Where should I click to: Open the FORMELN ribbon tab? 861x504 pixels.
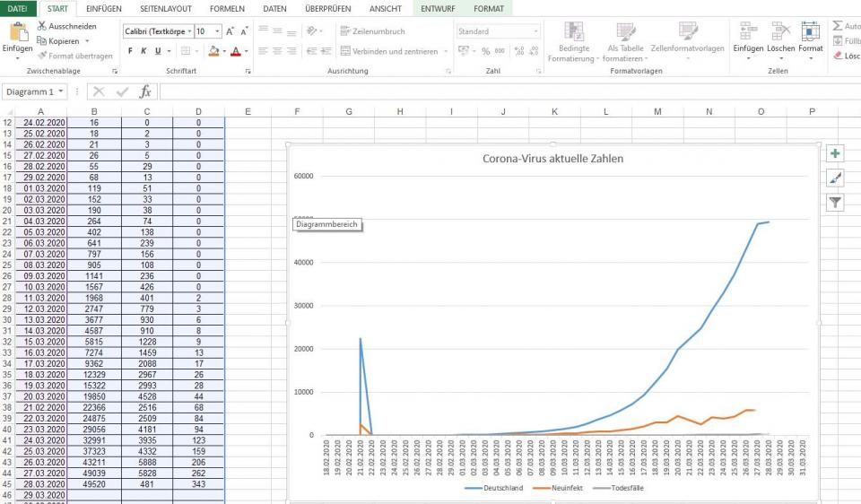point(227,8)
